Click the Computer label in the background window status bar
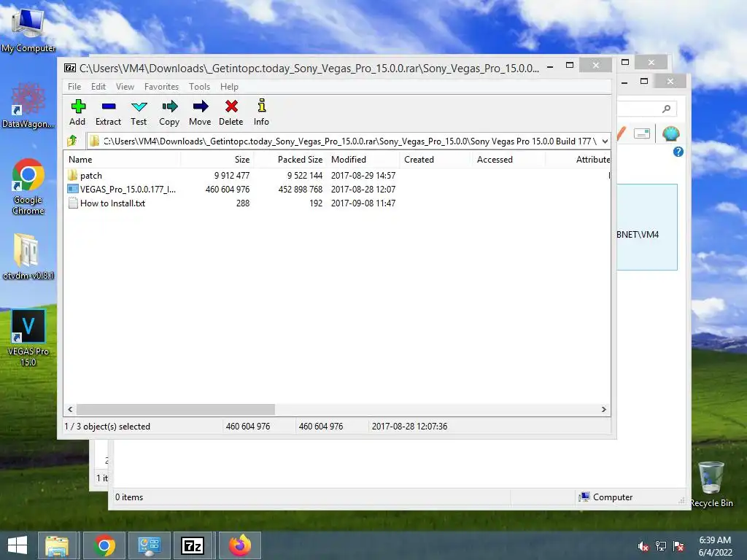 pyautogui.click(x=613, y=497)
